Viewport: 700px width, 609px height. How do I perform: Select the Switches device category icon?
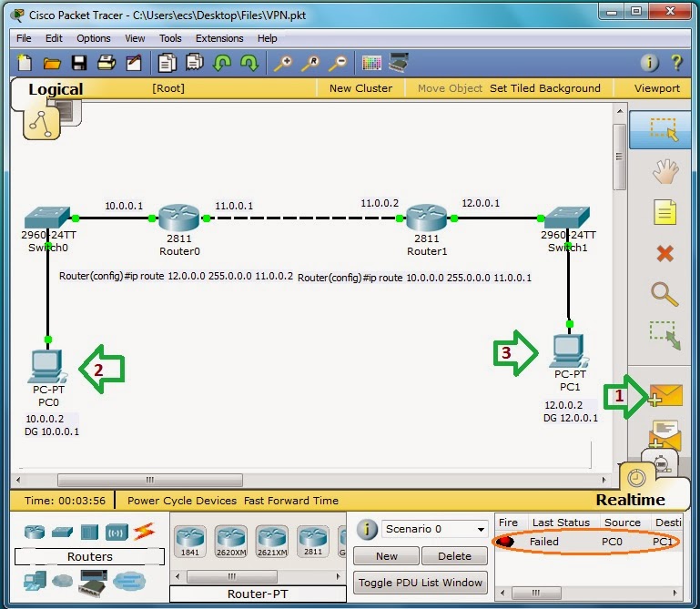[62, 533]
